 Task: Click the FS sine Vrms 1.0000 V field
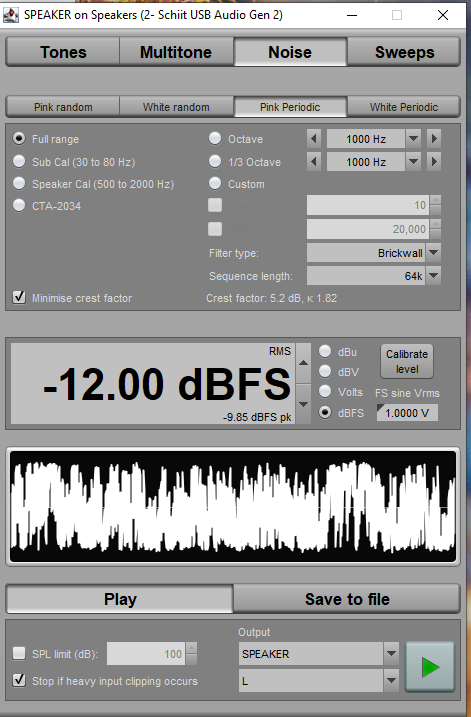point(407,413)
